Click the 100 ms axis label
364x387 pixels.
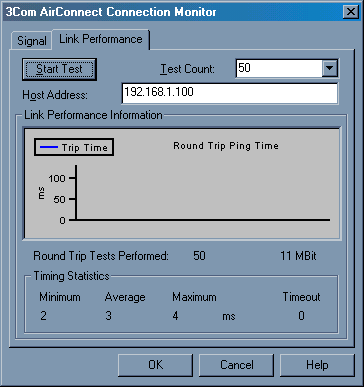point(57,178)
